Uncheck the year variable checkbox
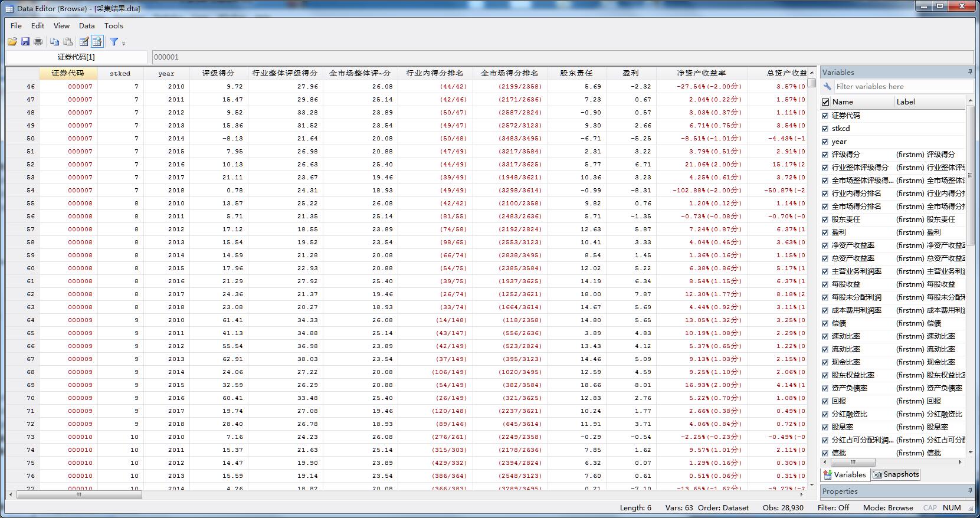 click(825, 142)
